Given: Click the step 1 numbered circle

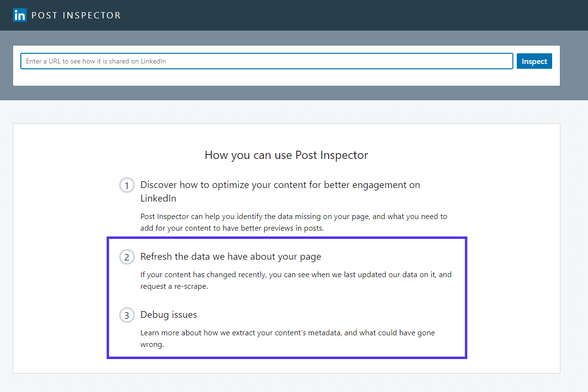Looking at the screenshot, I should click(x=127, y=185).
